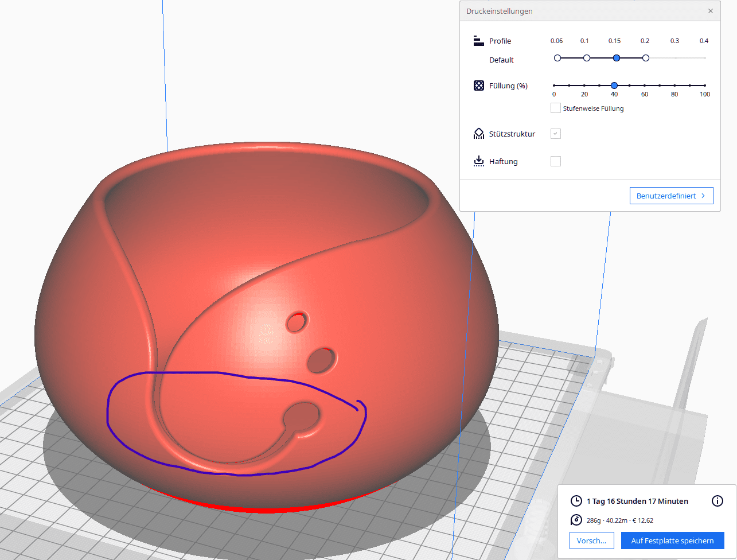This screenshot has height=560, width=737.
Task: Click the Druckeinstellungen panel title
Action: [x=499, y=11]
